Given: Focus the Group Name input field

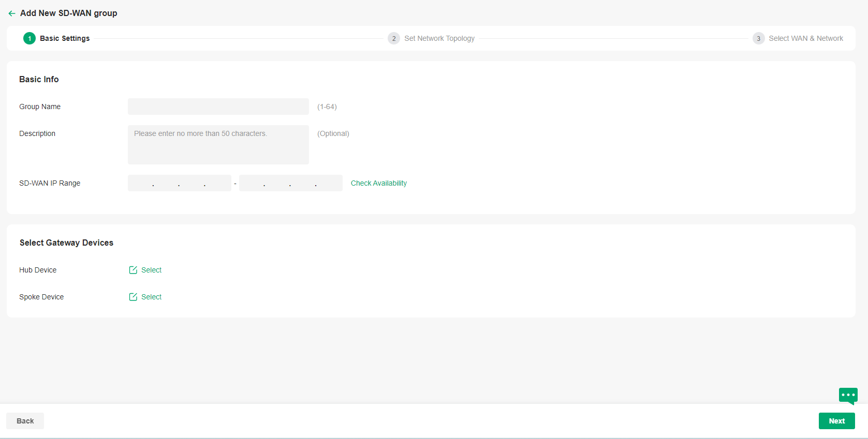Looking at the screenshot, I should click(x=218, y=107).
